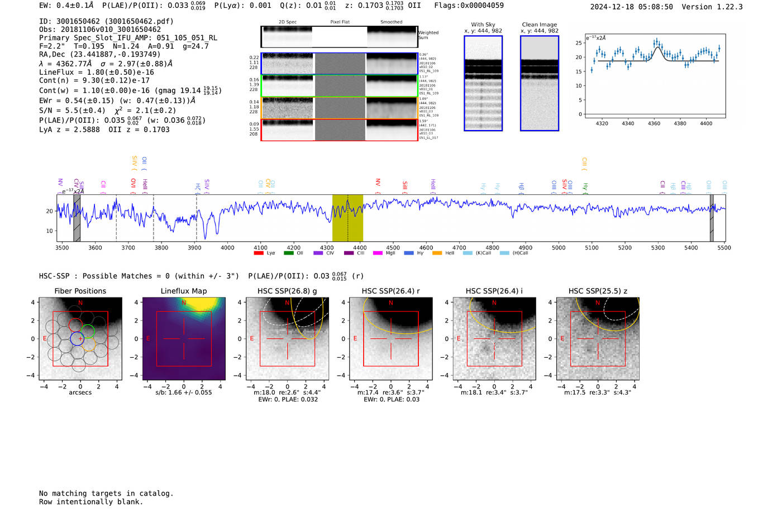Select the CIV legend entry
Viewport: 782px width, 532px height.
tap(323, 253)
